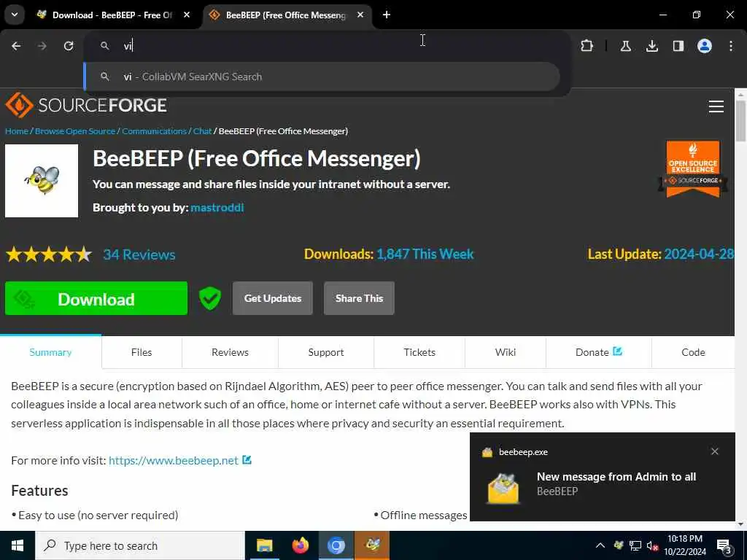Go back with the browser back arrow

(16, 46)
